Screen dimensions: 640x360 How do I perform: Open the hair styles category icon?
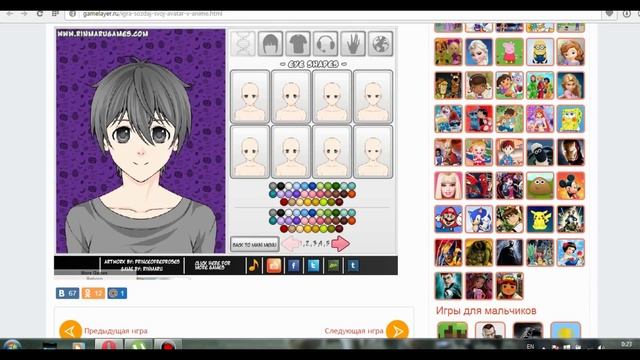(270, 44)
